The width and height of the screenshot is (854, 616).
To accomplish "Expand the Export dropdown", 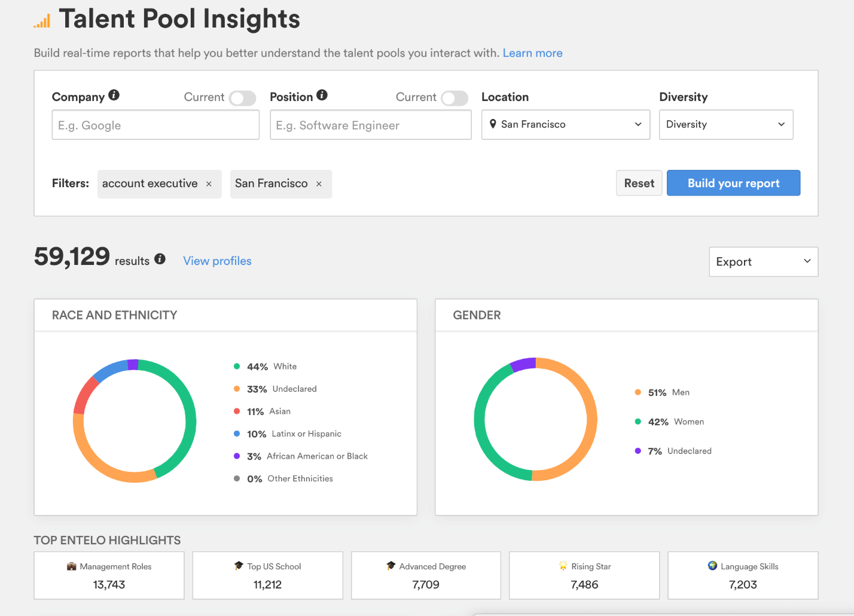I will click(x=764, y=262).
